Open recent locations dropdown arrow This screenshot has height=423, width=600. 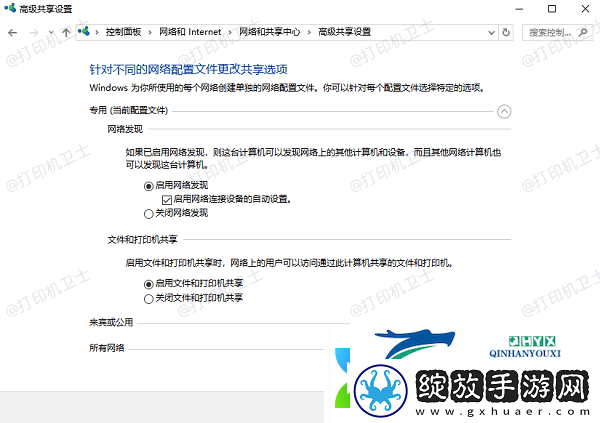point(51,33)
